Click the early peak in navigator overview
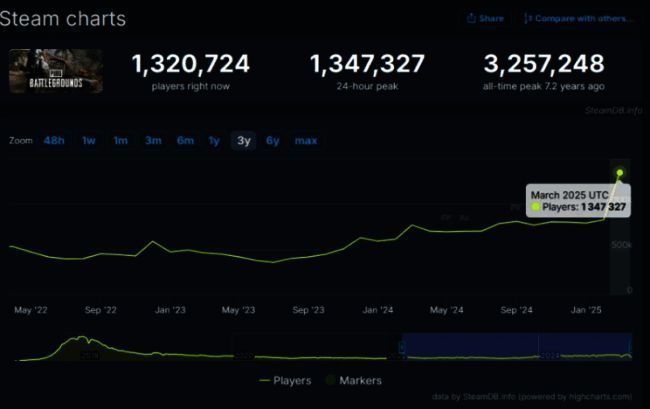 tap(84, 341)
